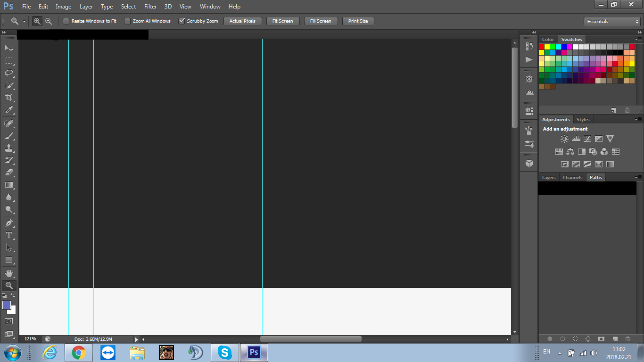Image resolution: width=644 pixels, height=362 pixels.
Task: Switch to the Layers tab
Action: 549,178
